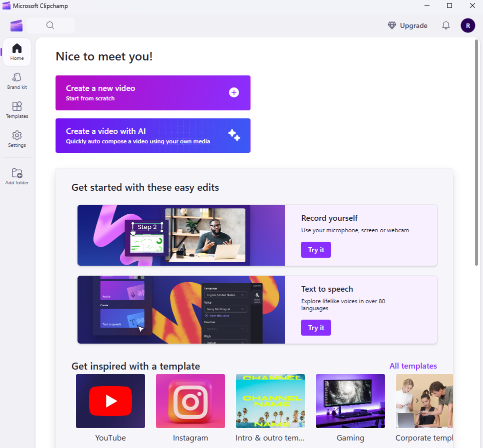Open Brand kit in the sidebar
Viewport: 483px width, 448px height.
tap(17, 81)
